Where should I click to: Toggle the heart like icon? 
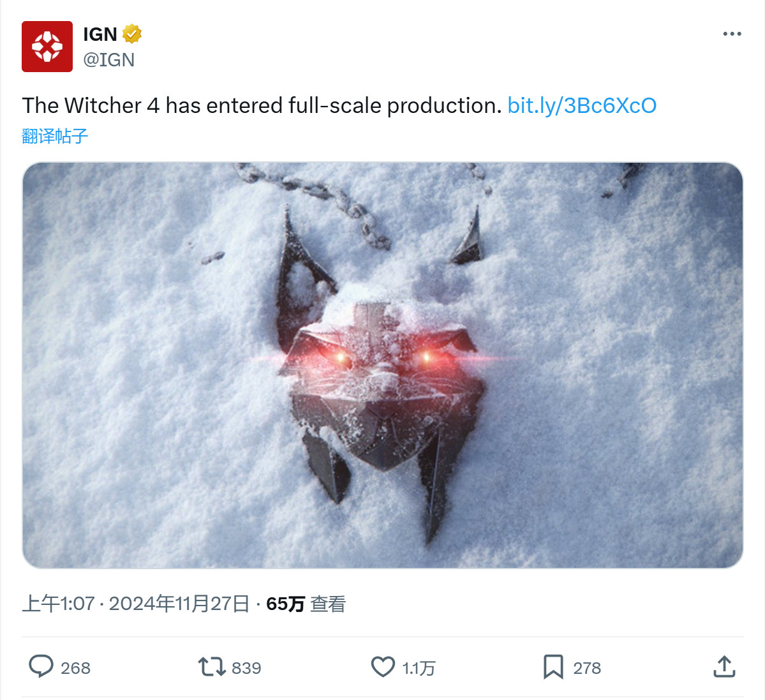tap(383, 667)
